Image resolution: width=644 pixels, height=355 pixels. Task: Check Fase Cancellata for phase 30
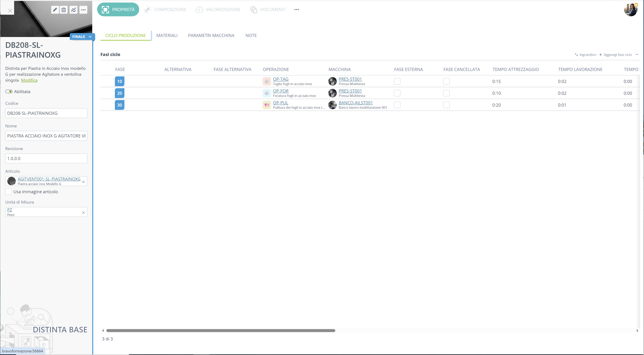(446, 105)
